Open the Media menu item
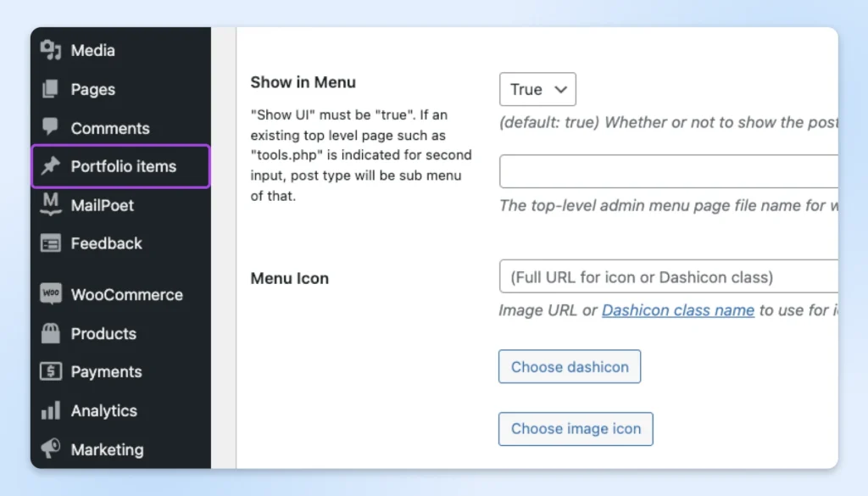This screenshot has width=868, height=496. click(x=92, y=51)
